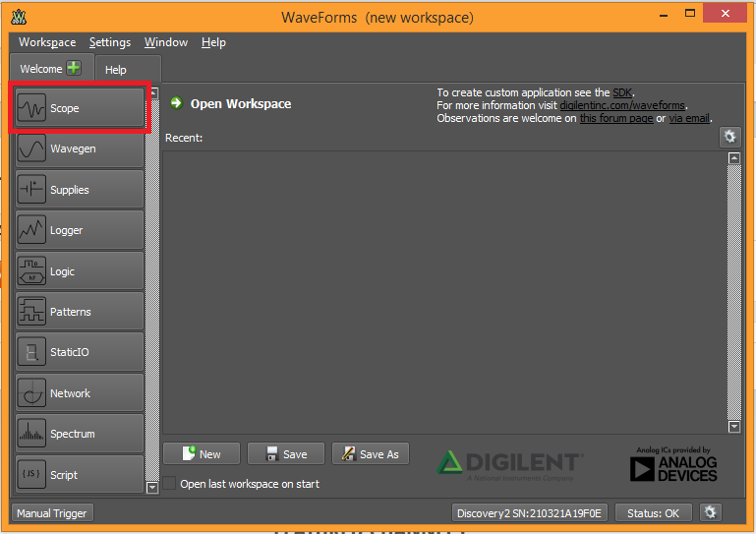
Task: Click the instrument list vertical scrollbar track
Action: pos(152,290)
